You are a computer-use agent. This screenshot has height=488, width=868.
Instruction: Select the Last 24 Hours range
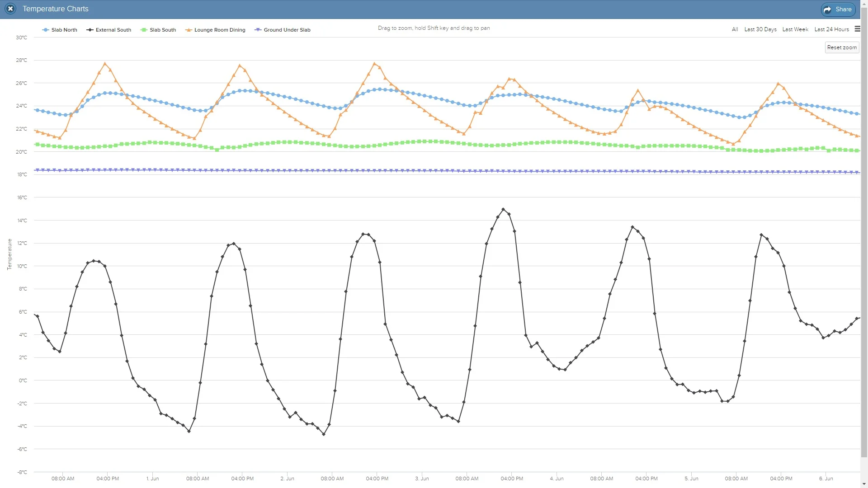[831, 29]
